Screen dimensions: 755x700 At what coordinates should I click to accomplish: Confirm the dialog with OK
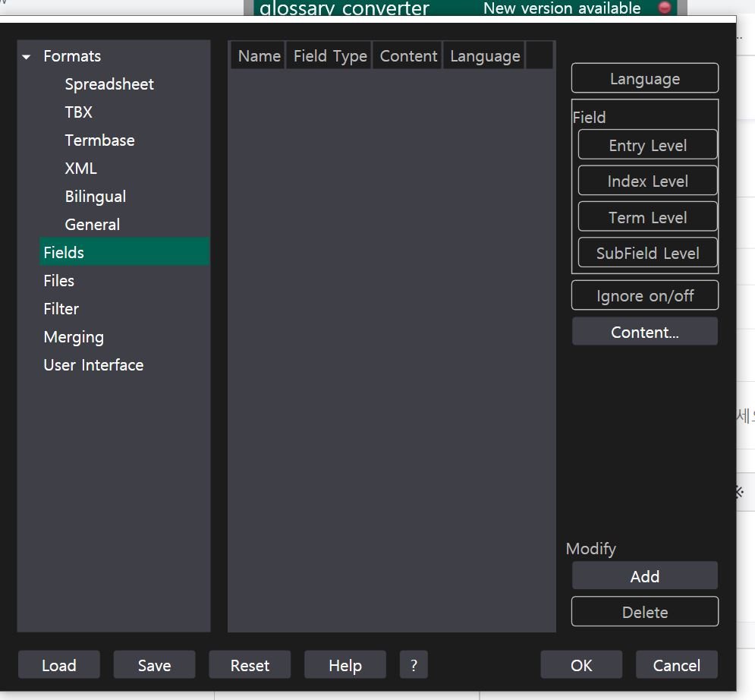pos(580,666)
